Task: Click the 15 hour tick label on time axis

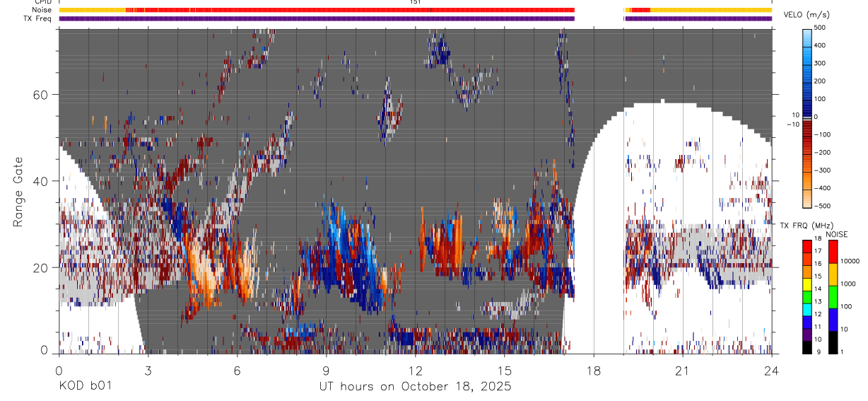Action: [x=505, y=370]
